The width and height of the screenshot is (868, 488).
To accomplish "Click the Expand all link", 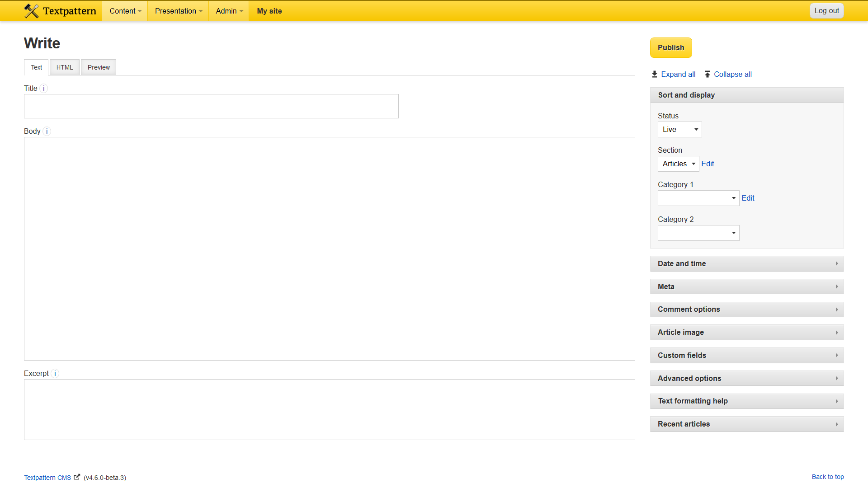I will 678,74.
